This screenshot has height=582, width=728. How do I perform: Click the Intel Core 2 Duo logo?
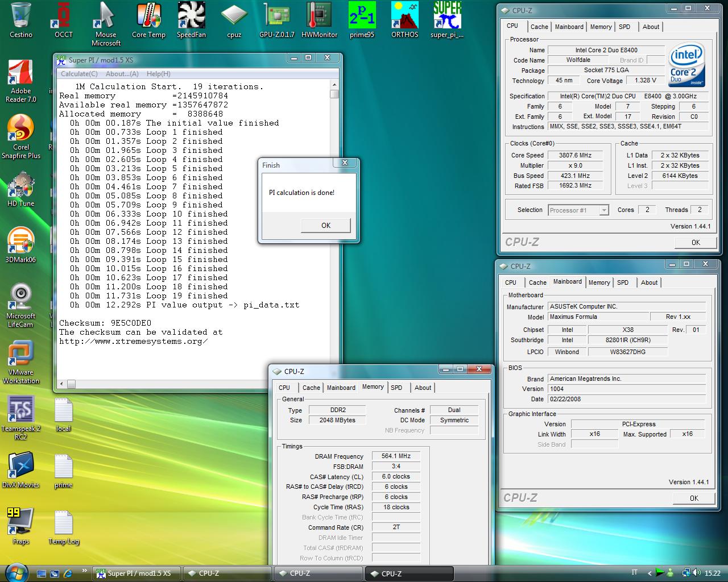click(x=686, y=64)
